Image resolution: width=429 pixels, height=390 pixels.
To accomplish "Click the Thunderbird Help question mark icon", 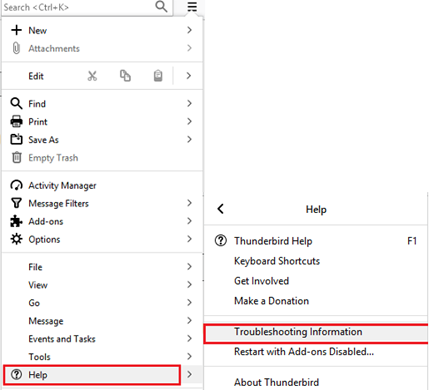I will (221, 240).
